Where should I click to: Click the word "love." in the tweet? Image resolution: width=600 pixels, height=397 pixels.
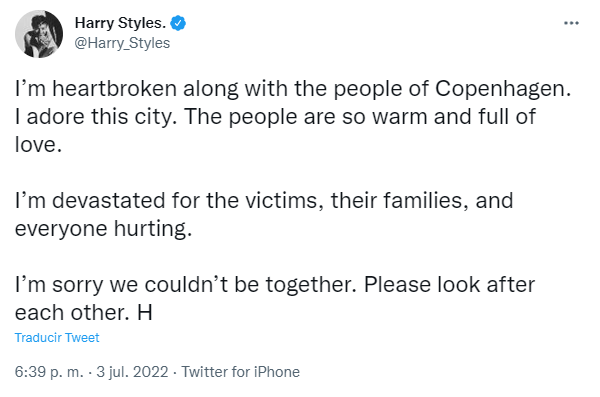(x=38, y=145)
